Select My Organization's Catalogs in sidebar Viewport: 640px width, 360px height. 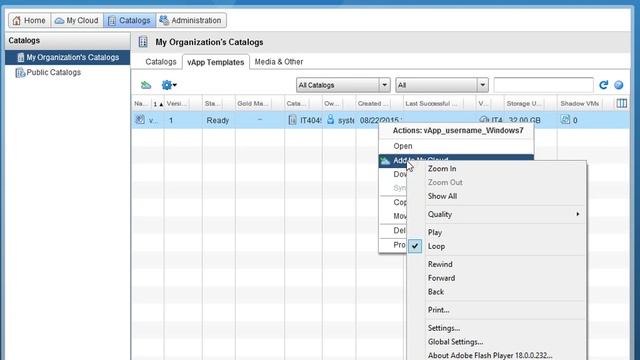[x=68, y=58]
